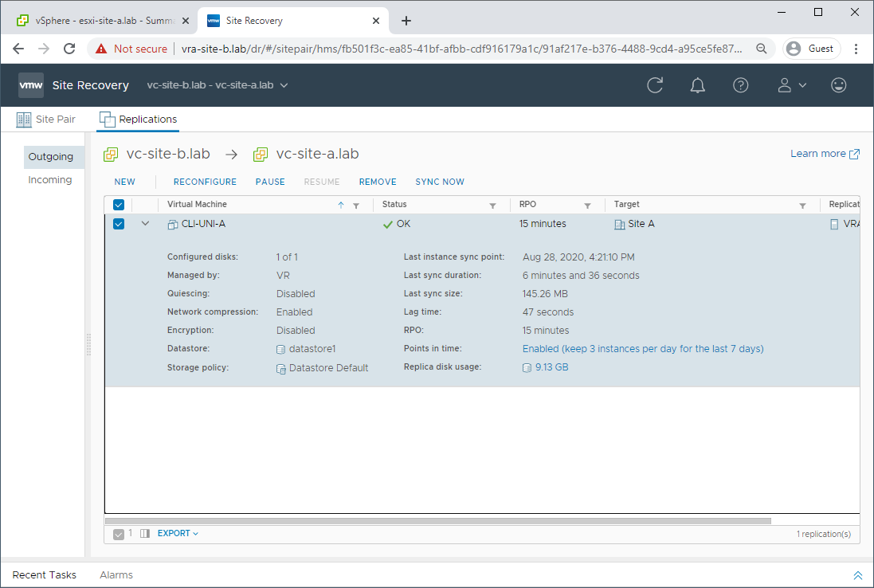Switch to the Site Pair tab
This screenshot has width=874, height=588.
(45, 120)
